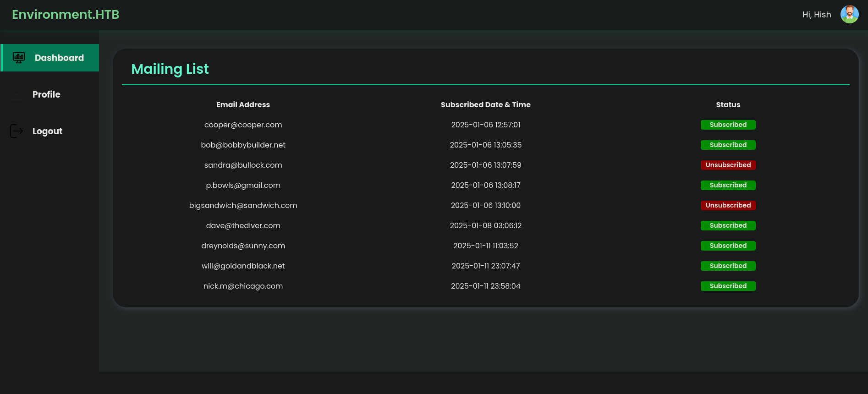Viewport: 868px width, 394px height.
Task: Select the bob@bobbybuilder.net email address
Action: [x=243, y=145]
